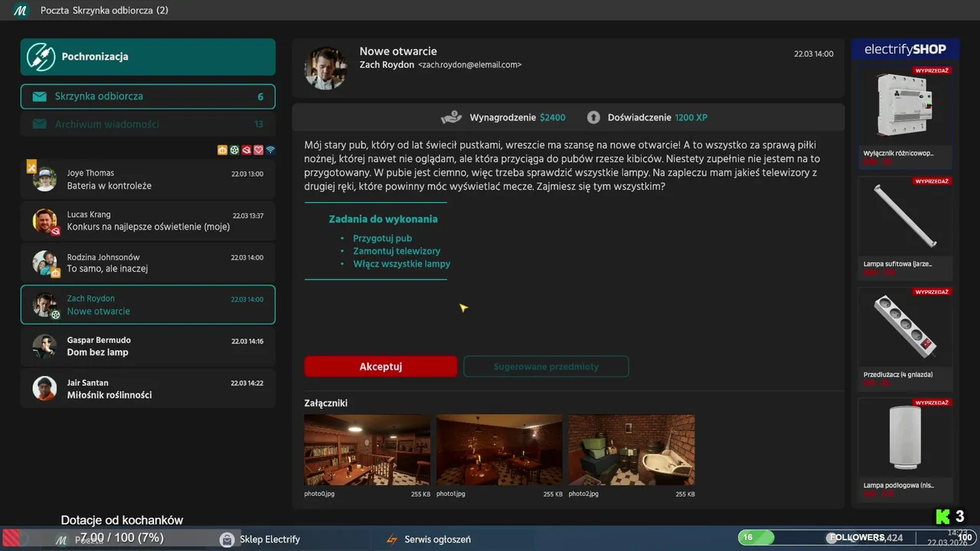
Task: Click the experience value 1200 XP
Action: pos(691,118)
